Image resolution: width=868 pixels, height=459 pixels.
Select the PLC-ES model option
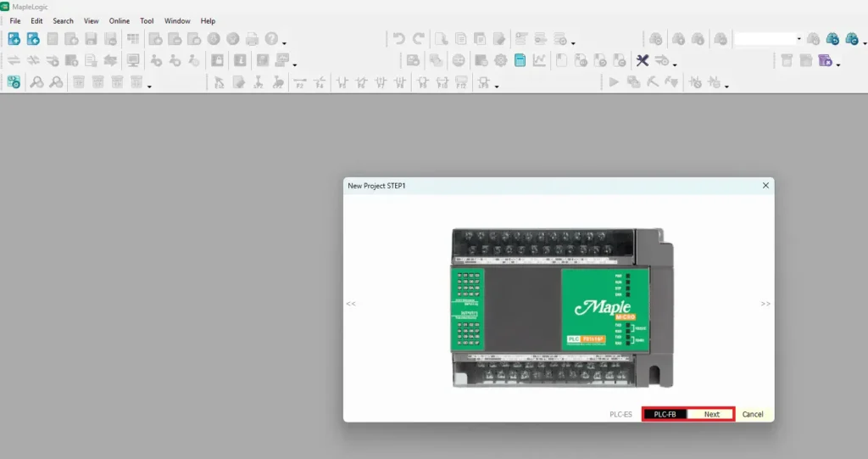[x=620, y=414]
